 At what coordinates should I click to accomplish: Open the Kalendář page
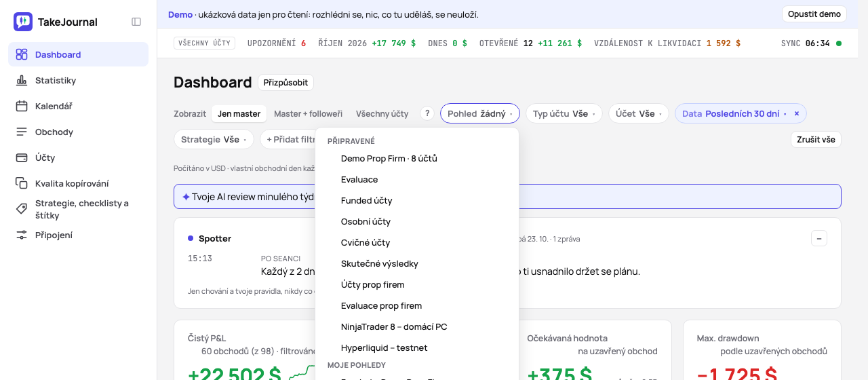[78, 106]
